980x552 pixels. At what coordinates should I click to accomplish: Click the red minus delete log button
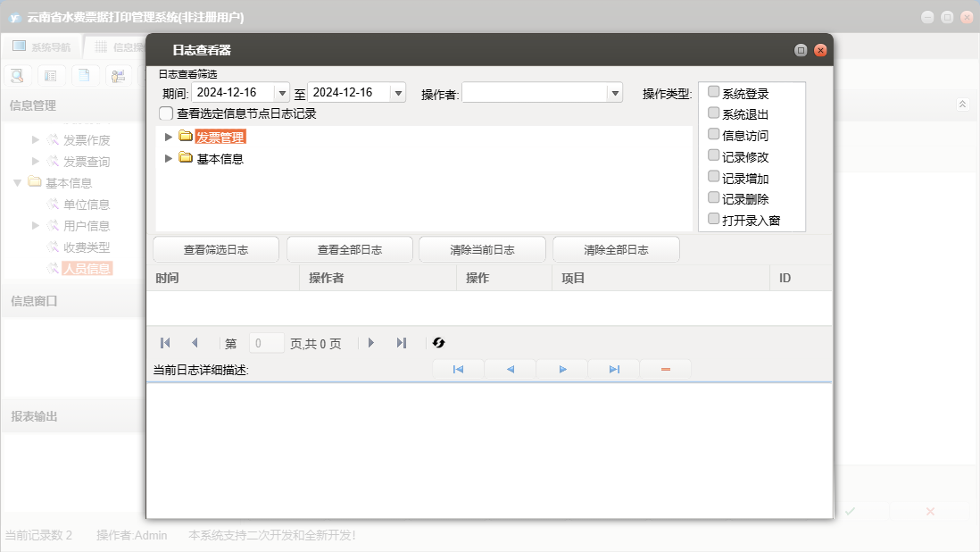665,369
